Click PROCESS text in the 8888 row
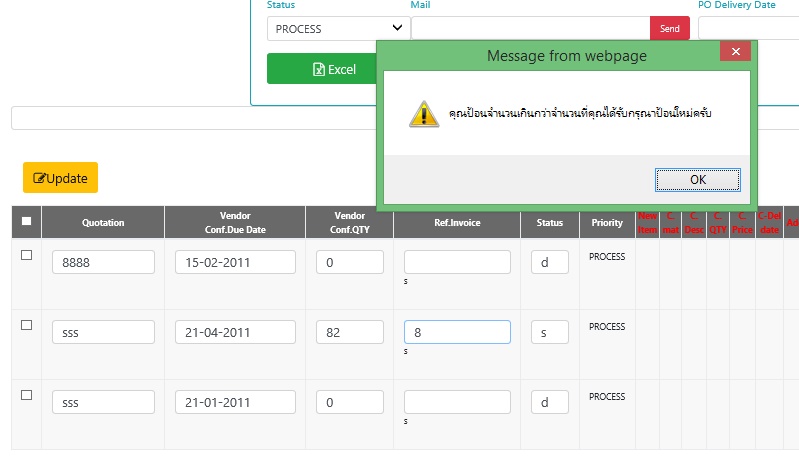 pos(607,256)
